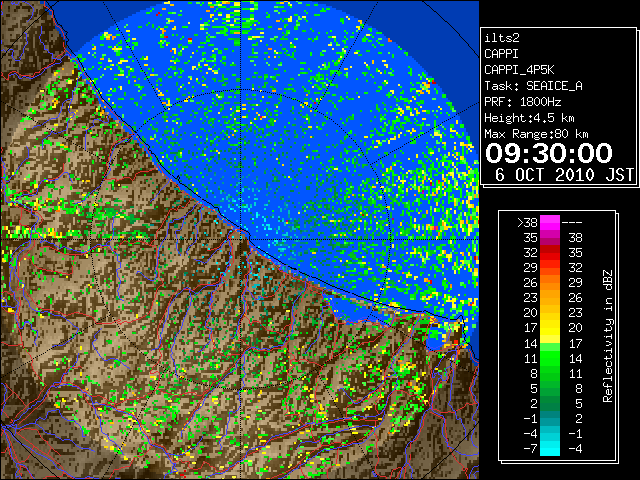
Task: Click the cyan -7 legend swatch
Action: click(550, 448)
